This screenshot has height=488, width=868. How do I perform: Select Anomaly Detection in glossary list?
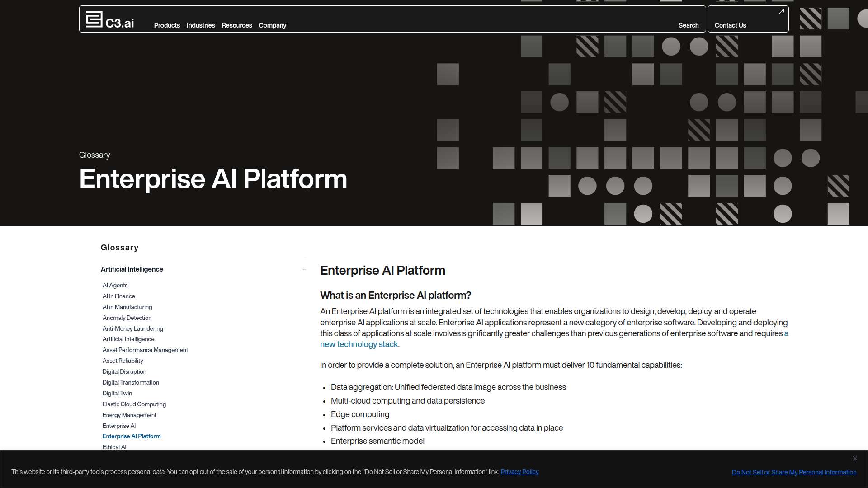pos(127,318)
